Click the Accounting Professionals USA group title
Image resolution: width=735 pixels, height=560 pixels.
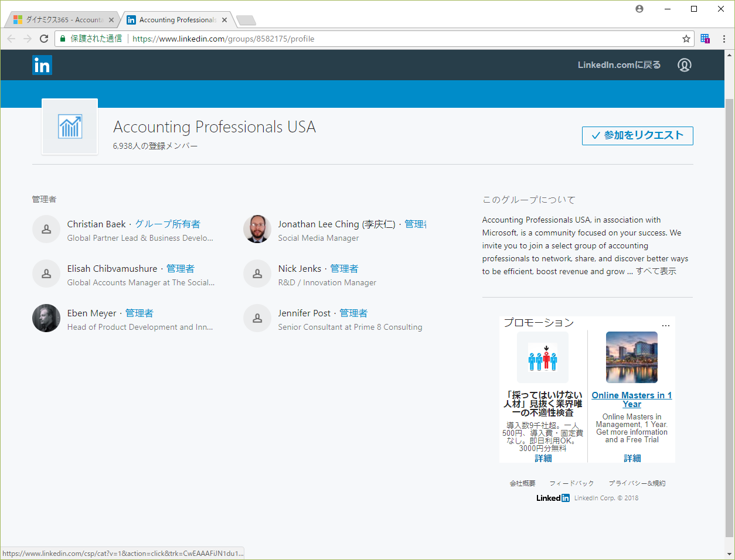pos(215,127)
